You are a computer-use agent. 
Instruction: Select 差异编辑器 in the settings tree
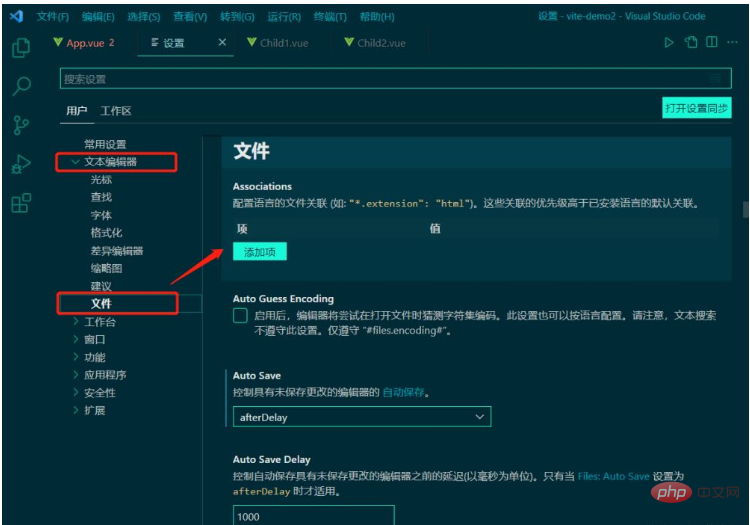point(117,251)
